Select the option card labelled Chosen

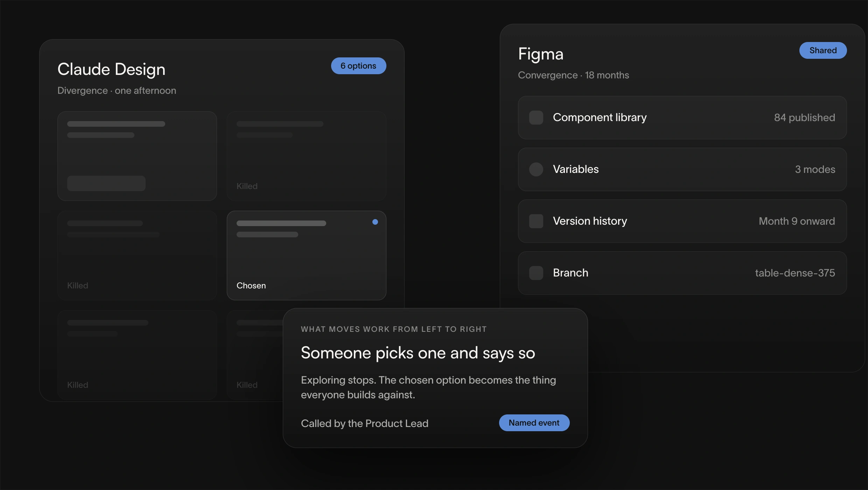point(307,255)
